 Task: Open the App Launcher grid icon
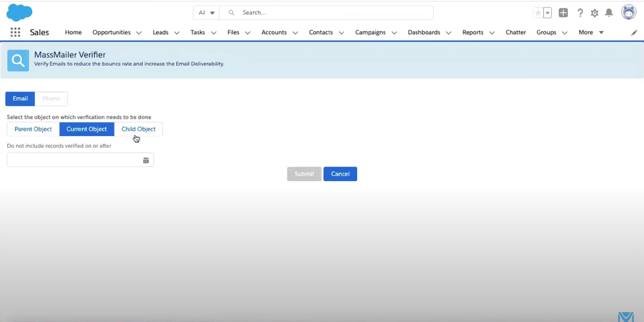tap(15, 32)
